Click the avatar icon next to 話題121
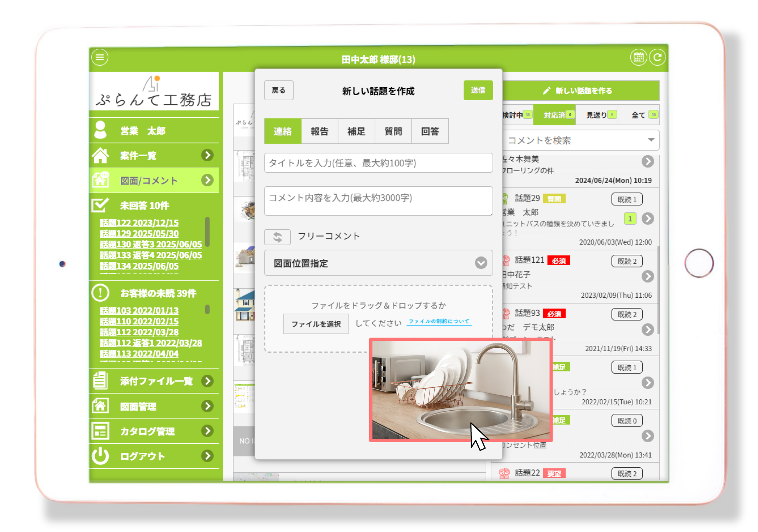This screenshot has height=532, width=758. [506, 260]
